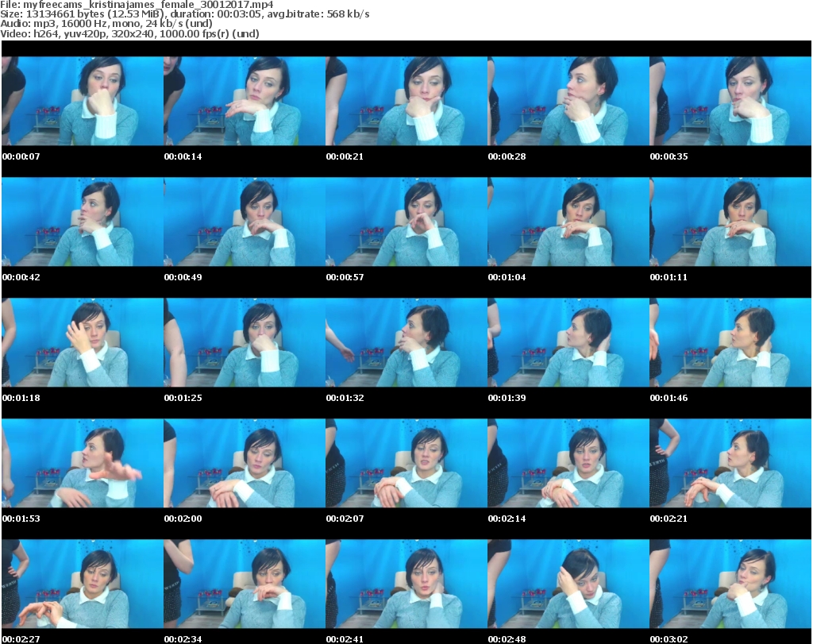Click the Audio mp3 info line
The height and width of the screenshot is (644, 813).
[106, 24]
